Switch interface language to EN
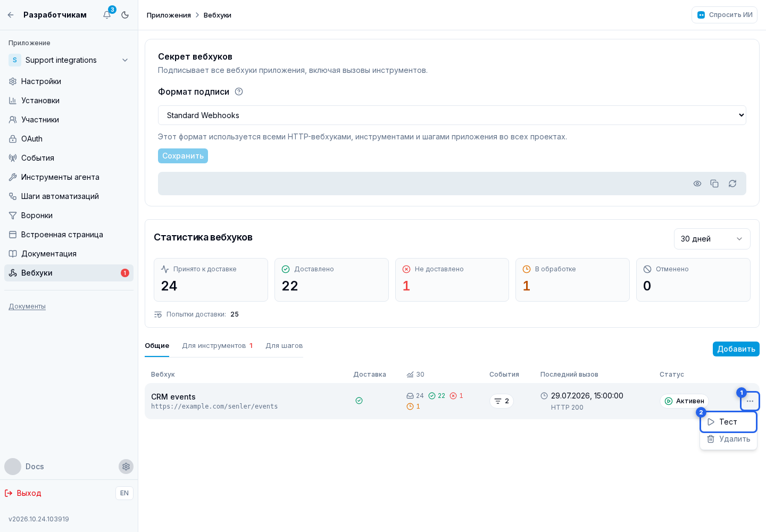 coord(124,493)
